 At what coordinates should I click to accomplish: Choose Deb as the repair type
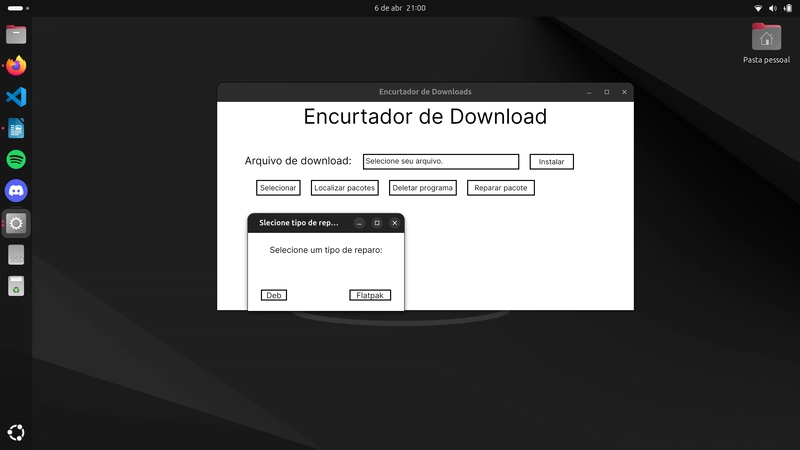pos(274,295)
